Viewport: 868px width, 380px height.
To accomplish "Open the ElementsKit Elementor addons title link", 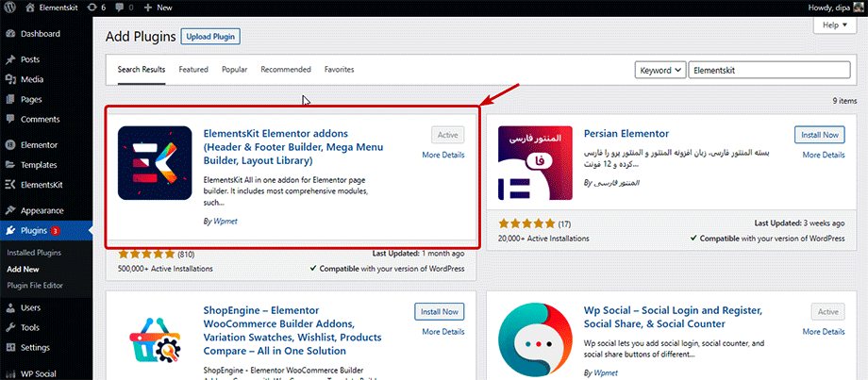I will click(x=293, y=147).
